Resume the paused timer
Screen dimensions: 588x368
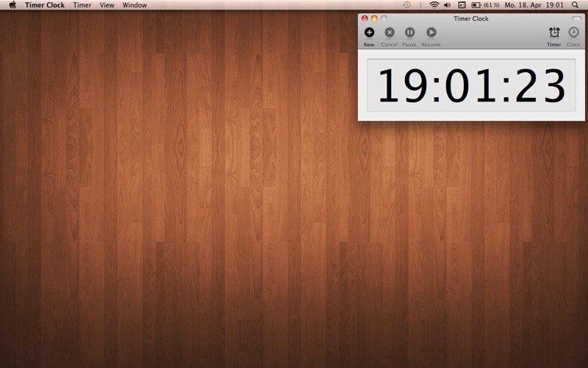(431, 32)
